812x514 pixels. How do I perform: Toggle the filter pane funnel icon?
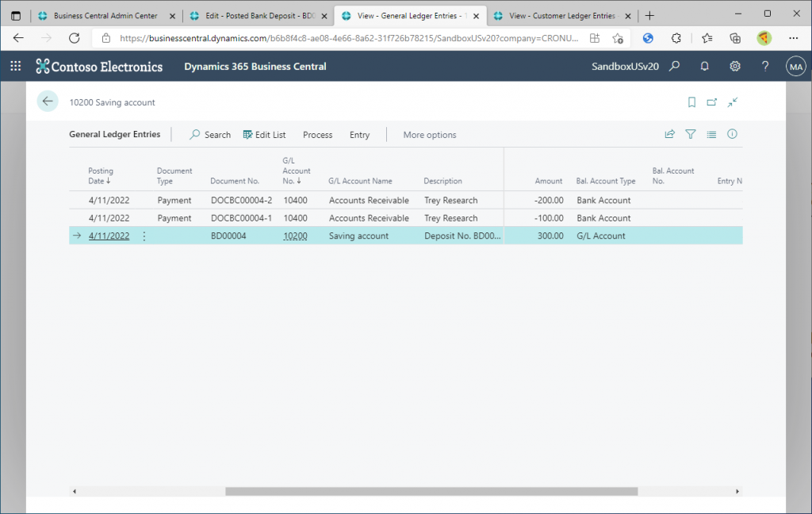pos(691,134)
